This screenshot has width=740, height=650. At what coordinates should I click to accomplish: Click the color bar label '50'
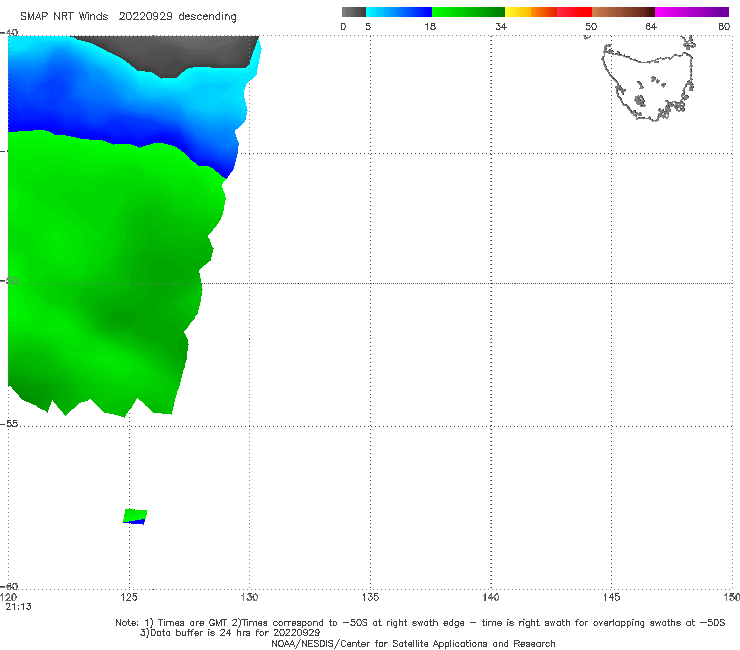(591, 26)
